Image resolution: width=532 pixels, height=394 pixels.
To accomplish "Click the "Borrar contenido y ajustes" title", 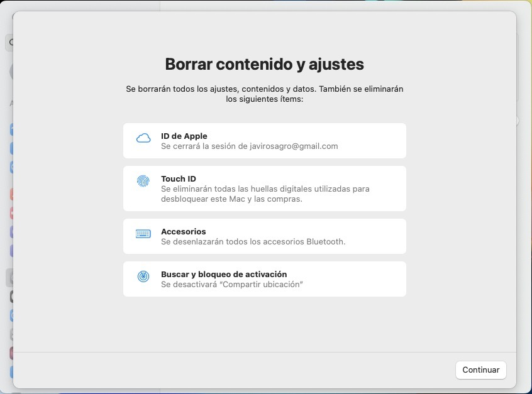I will [264, 64].
